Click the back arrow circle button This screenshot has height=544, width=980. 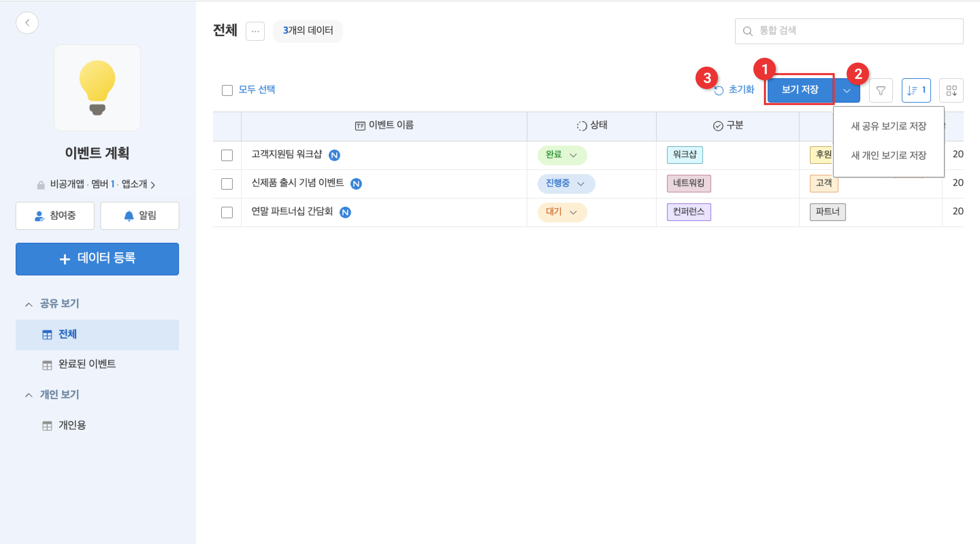click(27, 23)
